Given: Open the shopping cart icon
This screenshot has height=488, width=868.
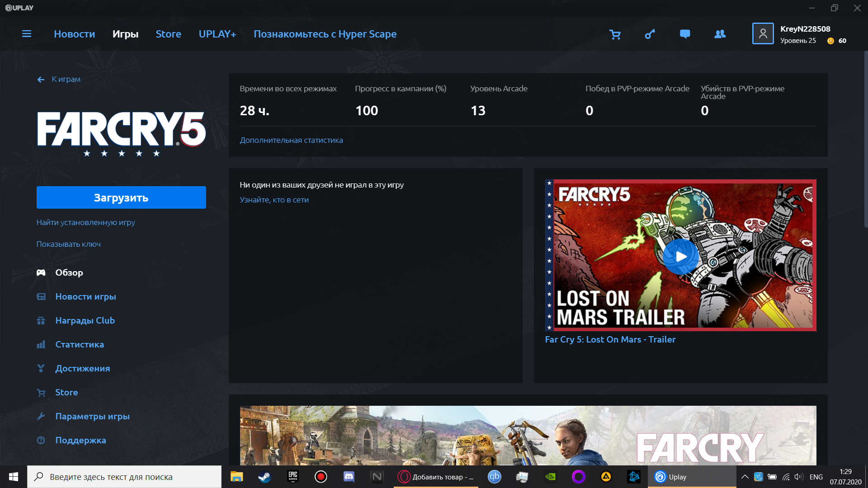Looking at the screenshot, I should pos(615,34).
